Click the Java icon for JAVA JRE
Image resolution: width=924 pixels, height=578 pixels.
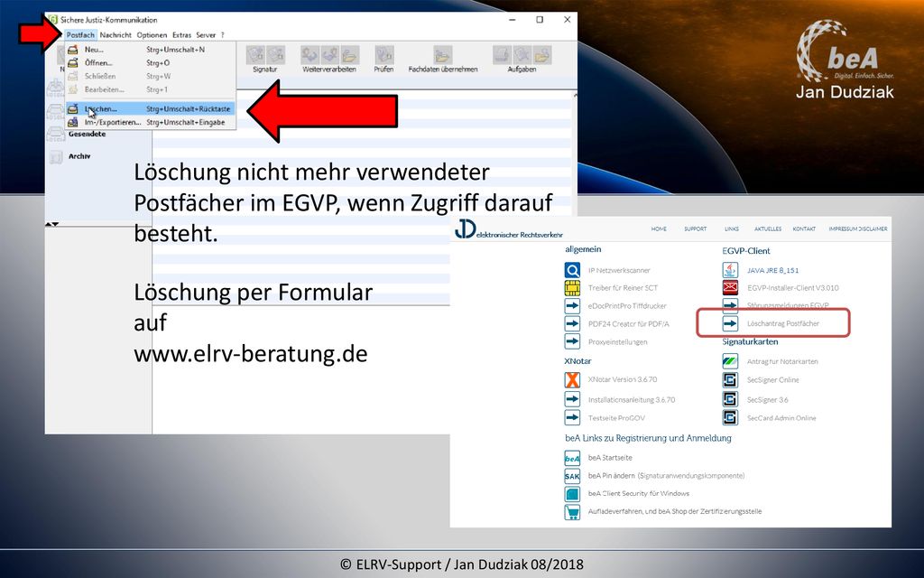[x=730, y=270]
